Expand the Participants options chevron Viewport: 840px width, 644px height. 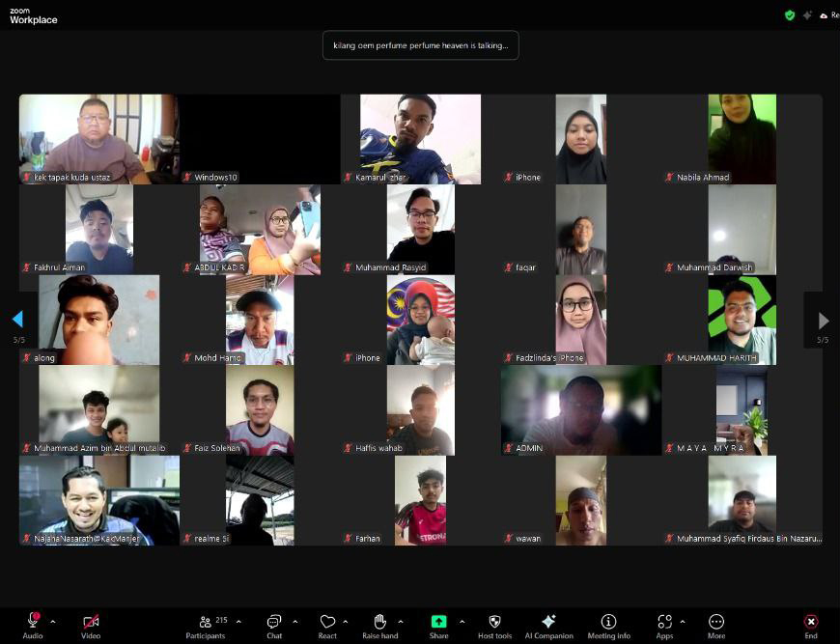(x=238, y=622)
